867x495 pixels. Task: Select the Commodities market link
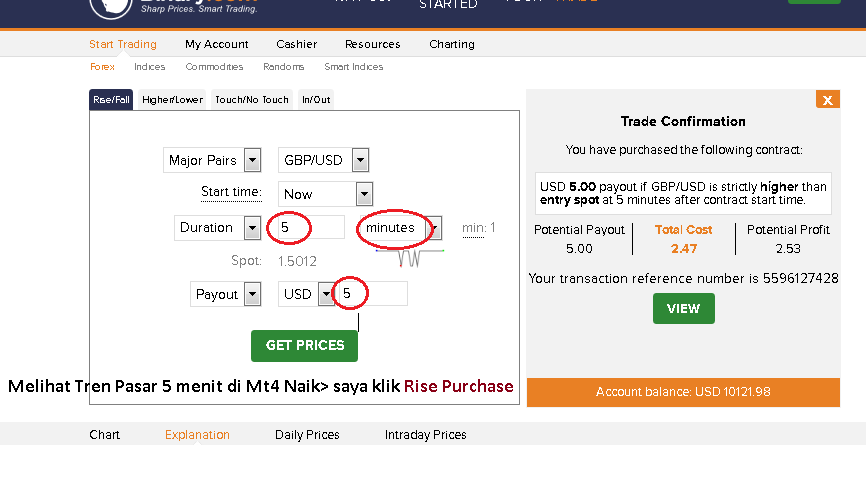pyautogui.click(x=214, y=67)
